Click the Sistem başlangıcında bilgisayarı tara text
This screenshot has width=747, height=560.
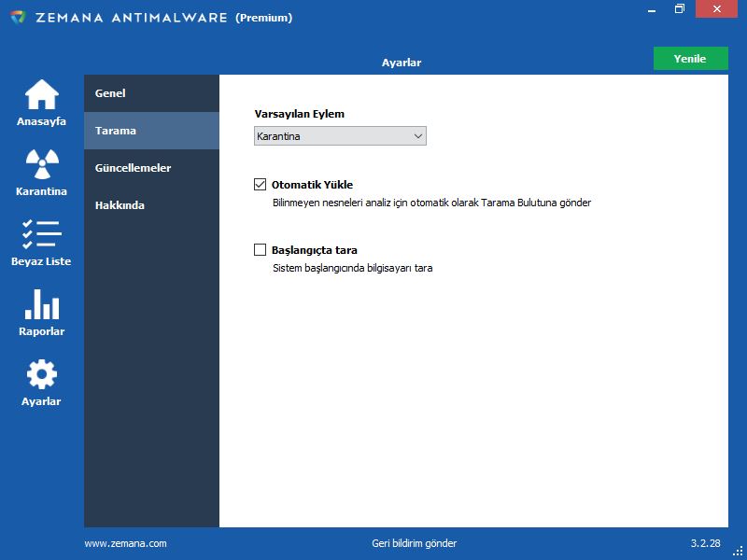353,268
